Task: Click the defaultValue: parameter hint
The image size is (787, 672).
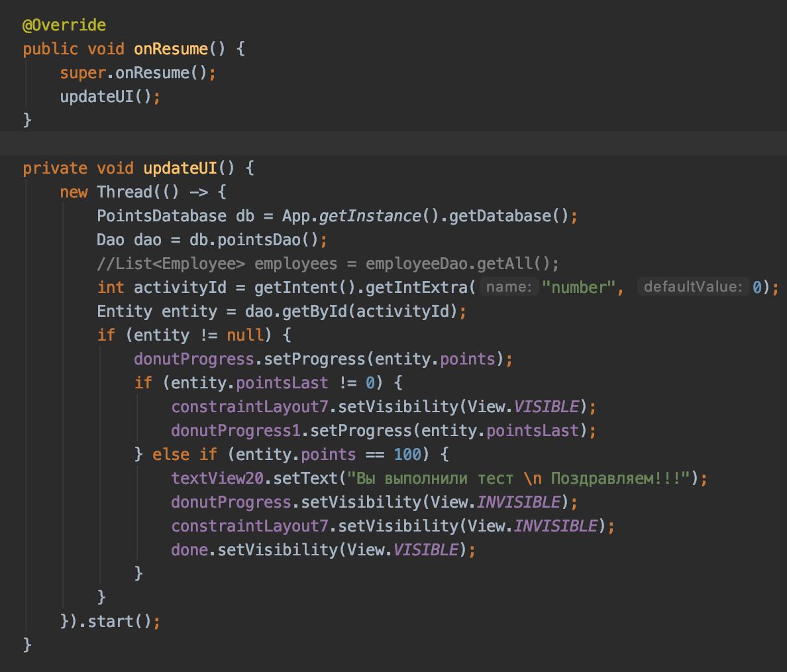Action: tap(693, 287)
